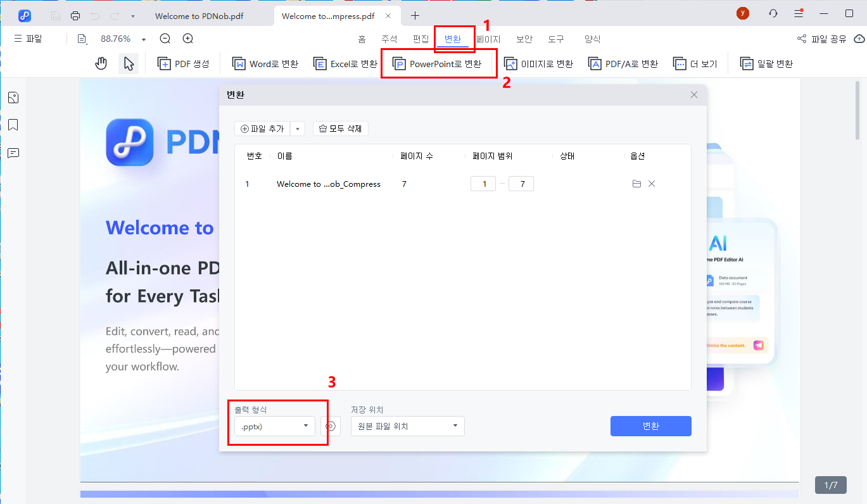Image resolution: width=867 pixels, height=504 pixels.
Task: Click the blue 변환 convert button
Action: (x=650, y=425)
